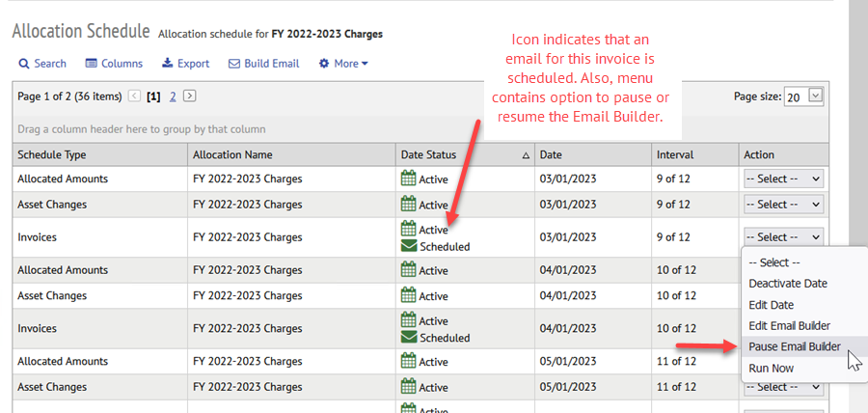Click the calendar icon for the 05/01/2023 Asset Changes row
This screenshot has height=413, width=868.
(x=409, y=386)
